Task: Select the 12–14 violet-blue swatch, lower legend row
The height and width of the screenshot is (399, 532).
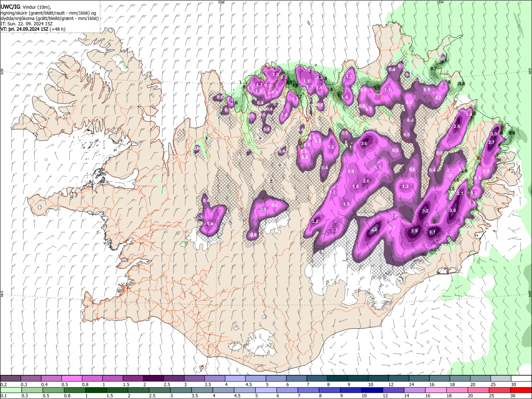Action: click(x=393, y=390)
